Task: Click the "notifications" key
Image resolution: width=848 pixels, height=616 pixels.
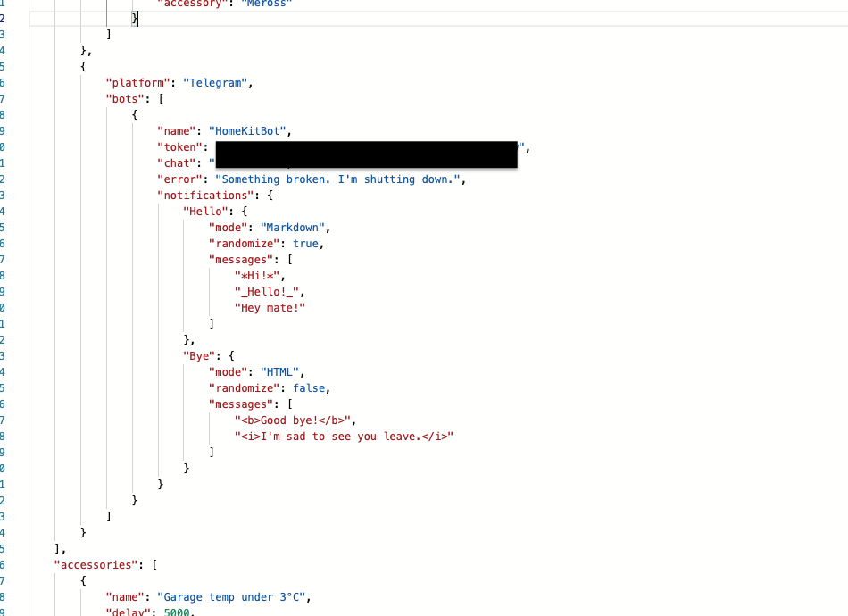Action: (x=205, y=196)
